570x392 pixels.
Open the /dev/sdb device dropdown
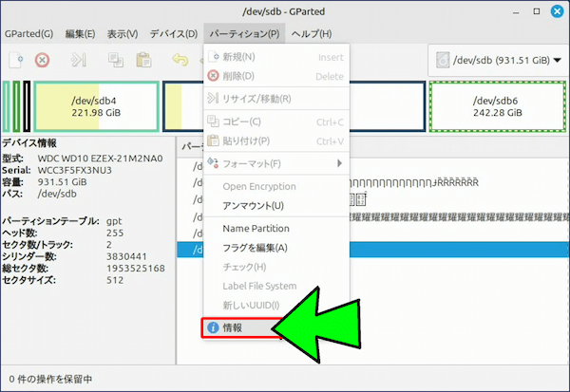[494, 61]
